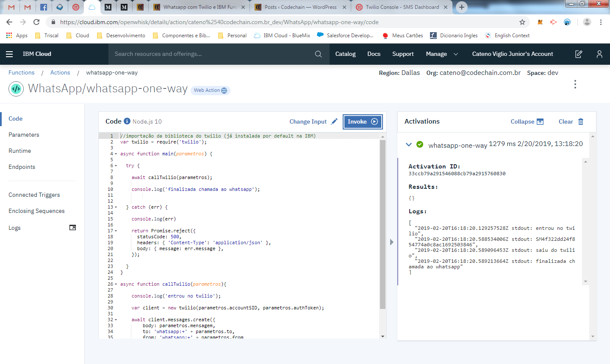Click the Collapse activations link
Image resolution: width=610 pixels, height=364 pixels.
522,121
